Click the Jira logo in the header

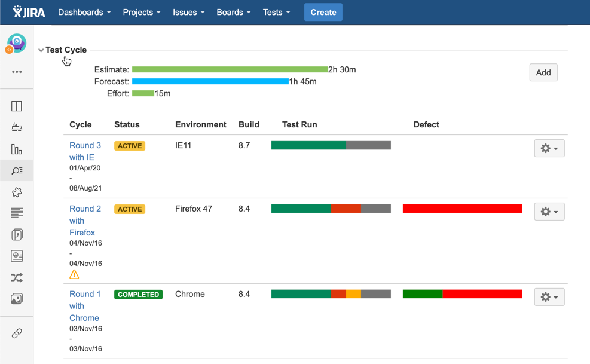click(29, 12)
